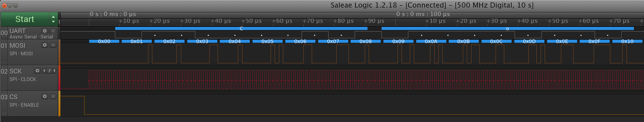Select rising edge trigger on SCK
Viewport: 644px width, 122px height.
click(x=49, y=71)
